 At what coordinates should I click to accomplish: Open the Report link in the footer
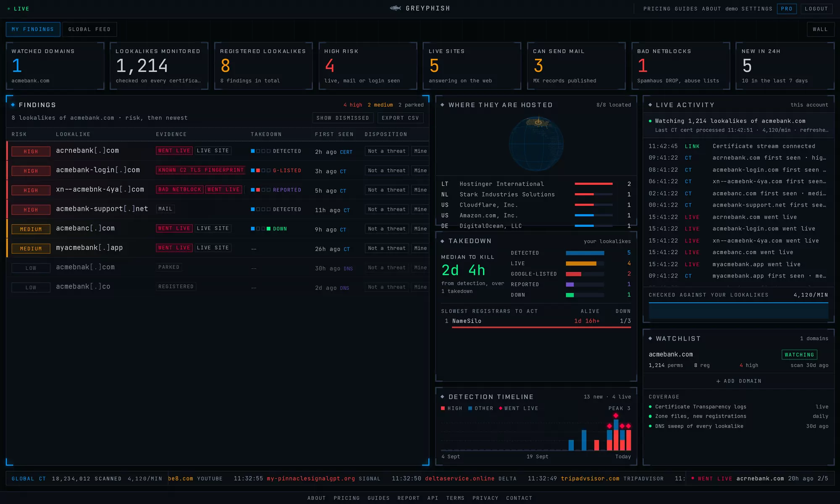tap(408, 498)
